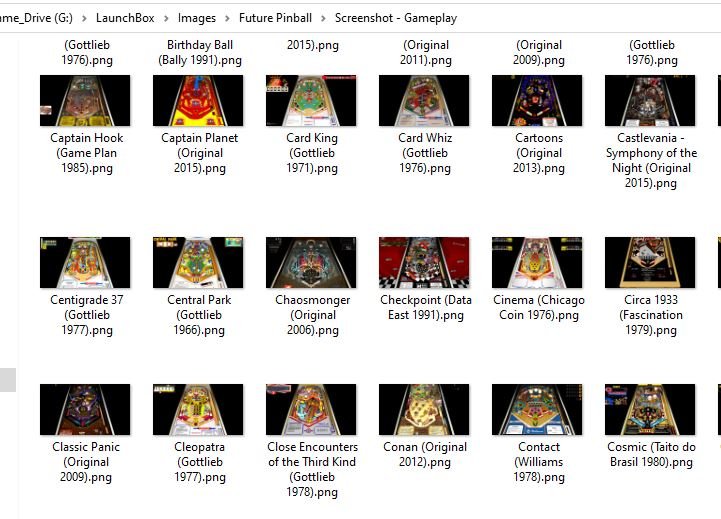
Task: Navigate to the Images breadcrumb folder
Action: pos(197,18)
